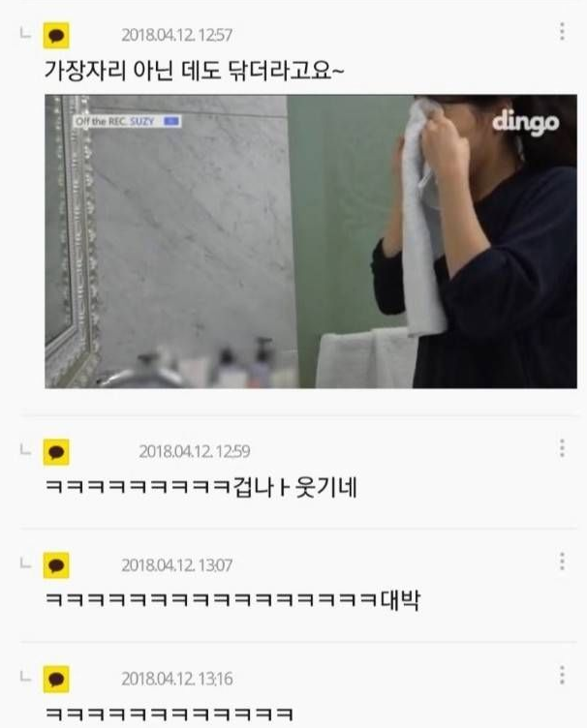Open the three-dot menu on the 13:16 comment
This screenshot has width=587, height=728.
(x=562, y=675)
